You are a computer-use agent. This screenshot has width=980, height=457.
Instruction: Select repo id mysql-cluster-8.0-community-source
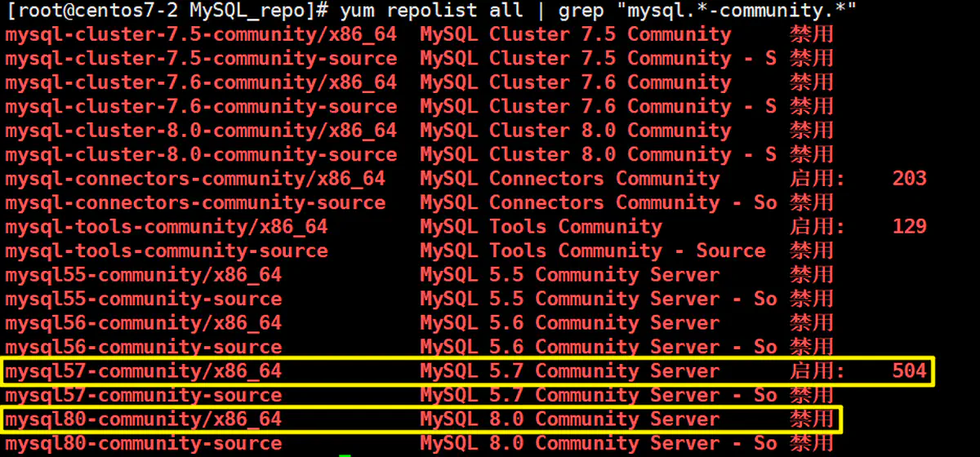tap(201, 155)
